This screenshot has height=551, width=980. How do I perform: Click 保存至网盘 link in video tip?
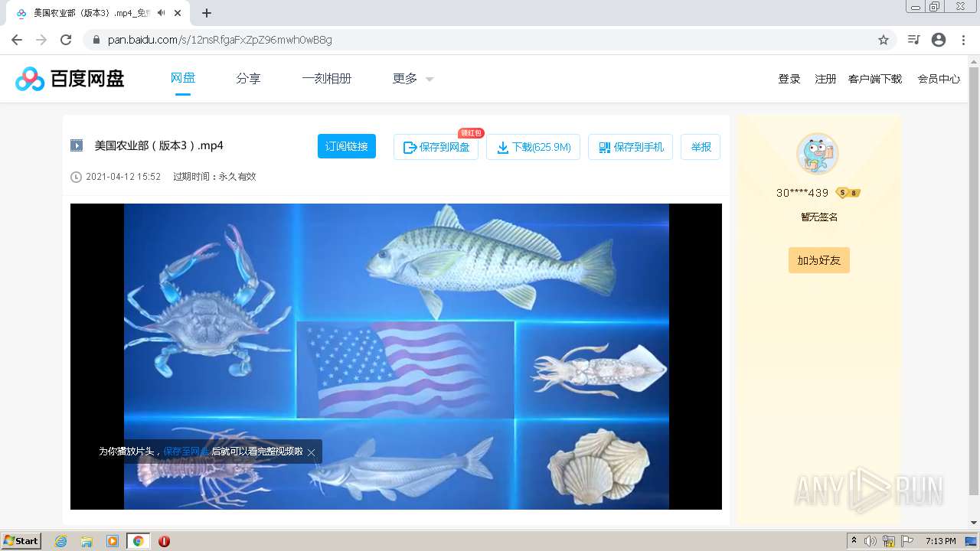[186, 452]
